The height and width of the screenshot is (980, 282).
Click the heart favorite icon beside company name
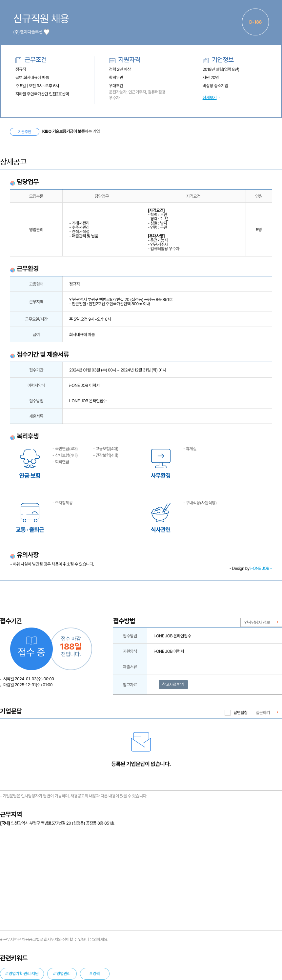[47, 32]
